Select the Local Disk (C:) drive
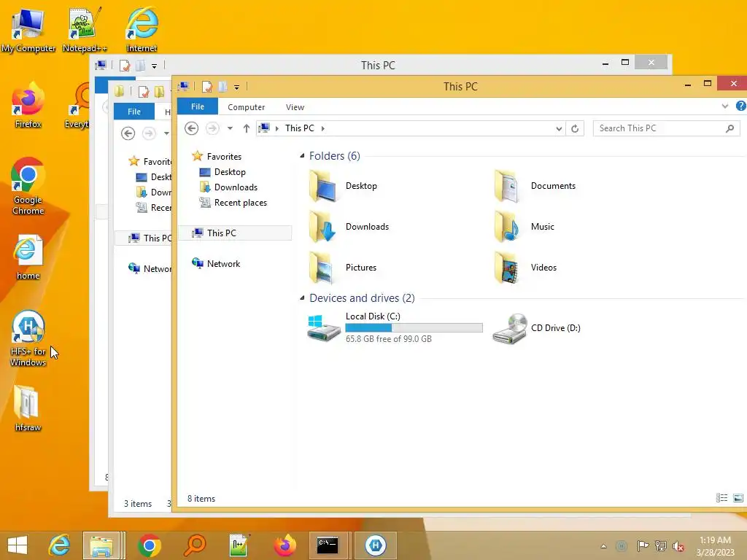Screen dimensions: 747x560 (395, 327)
